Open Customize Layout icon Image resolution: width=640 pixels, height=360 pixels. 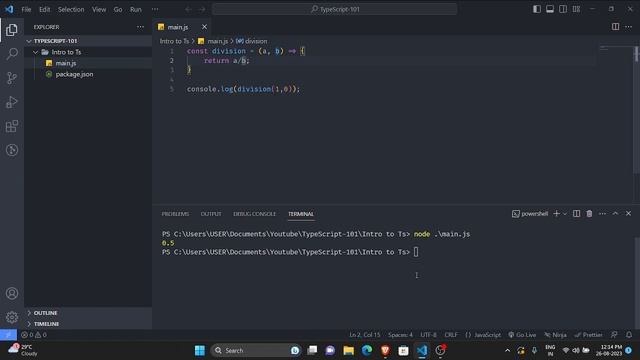576,9
